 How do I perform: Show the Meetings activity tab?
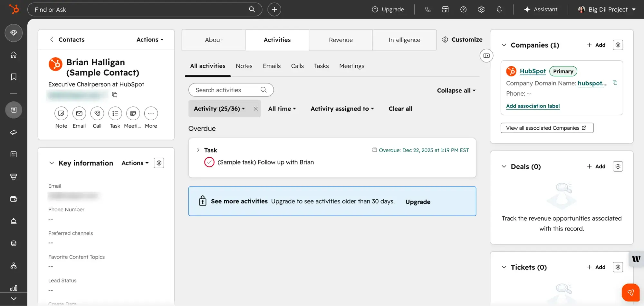(x=352, y=66)
